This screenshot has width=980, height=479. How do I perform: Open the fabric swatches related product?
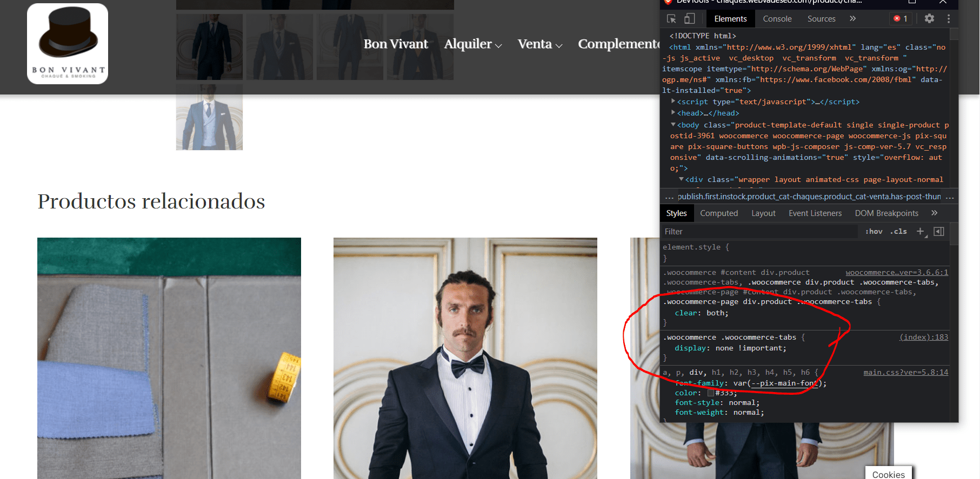(169, 358)
